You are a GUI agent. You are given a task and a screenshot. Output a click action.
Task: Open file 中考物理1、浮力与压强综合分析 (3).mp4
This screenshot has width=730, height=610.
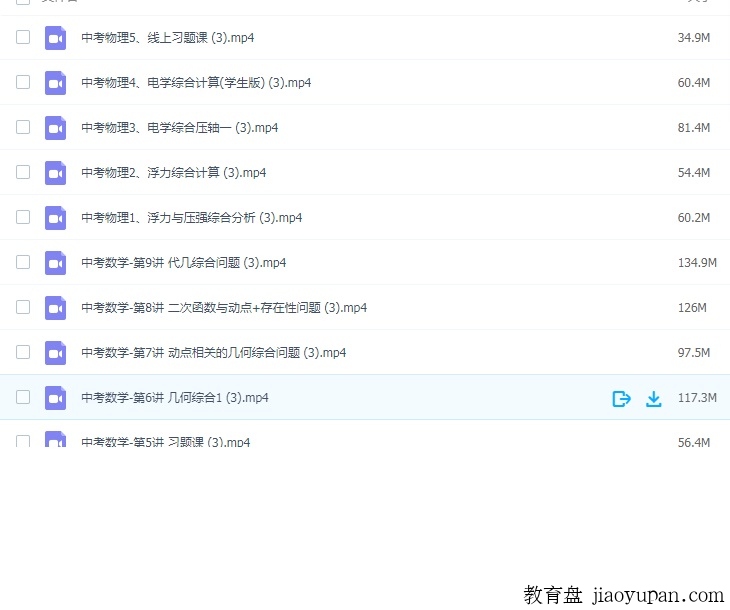(x=191, y=218)
